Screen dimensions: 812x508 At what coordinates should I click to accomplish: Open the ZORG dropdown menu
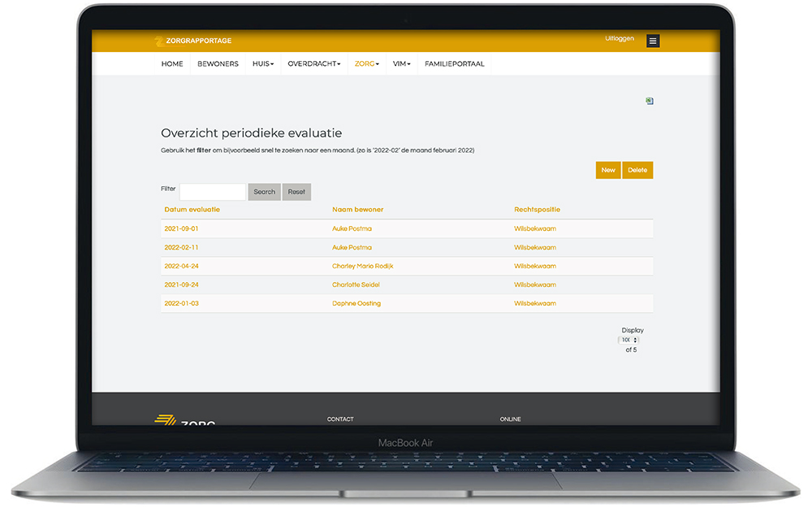[x=367, y=64]
